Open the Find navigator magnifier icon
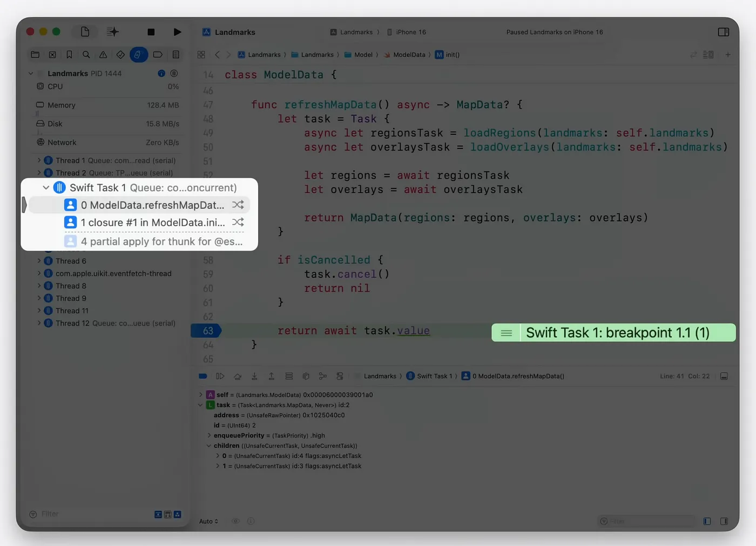The width and height of the screenshot is (756, 546). coord(86,55)
